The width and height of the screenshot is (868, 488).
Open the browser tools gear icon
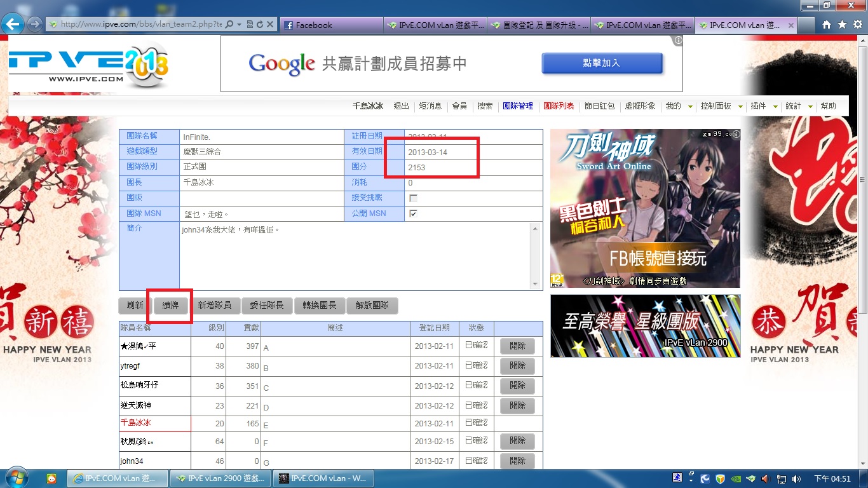[x=857, y=25]
